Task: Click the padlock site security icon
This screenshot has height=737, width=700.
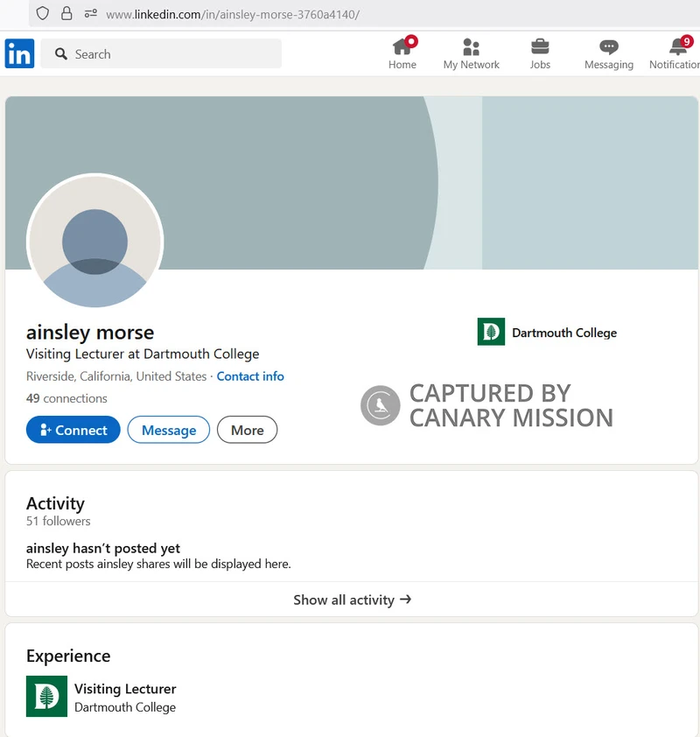Action: point(66,14)
